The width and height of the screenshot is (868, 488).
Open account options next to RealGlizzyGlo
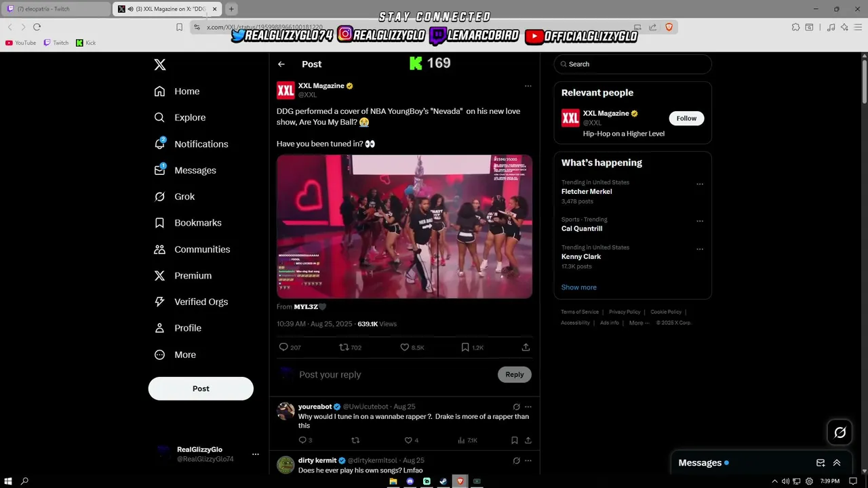[255, 454]
